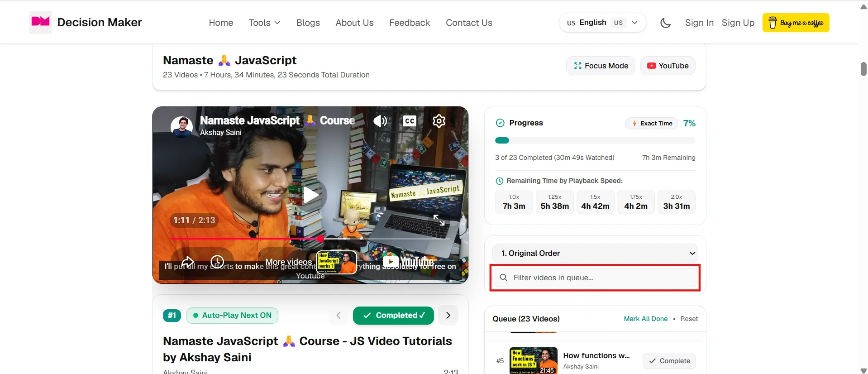
Task: Turn on closed captions CC icon
Action: coord(410,121)
